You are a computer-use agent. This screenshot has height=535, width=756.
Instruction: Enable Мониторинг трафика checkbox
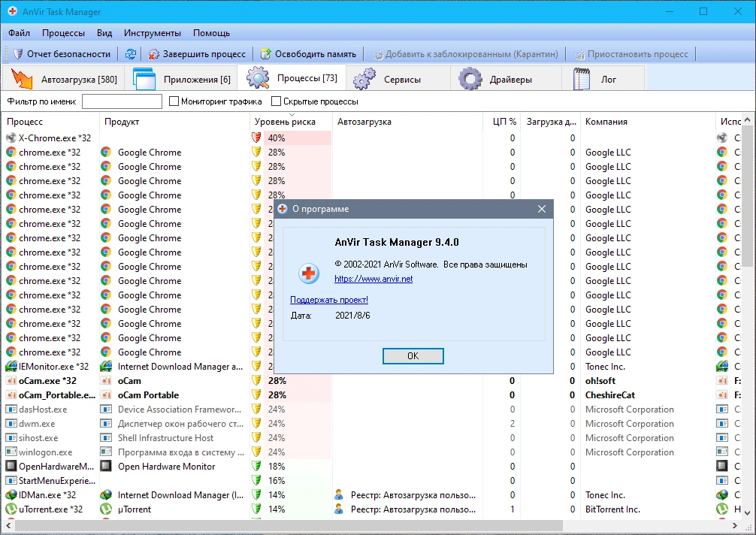[174, 101]
